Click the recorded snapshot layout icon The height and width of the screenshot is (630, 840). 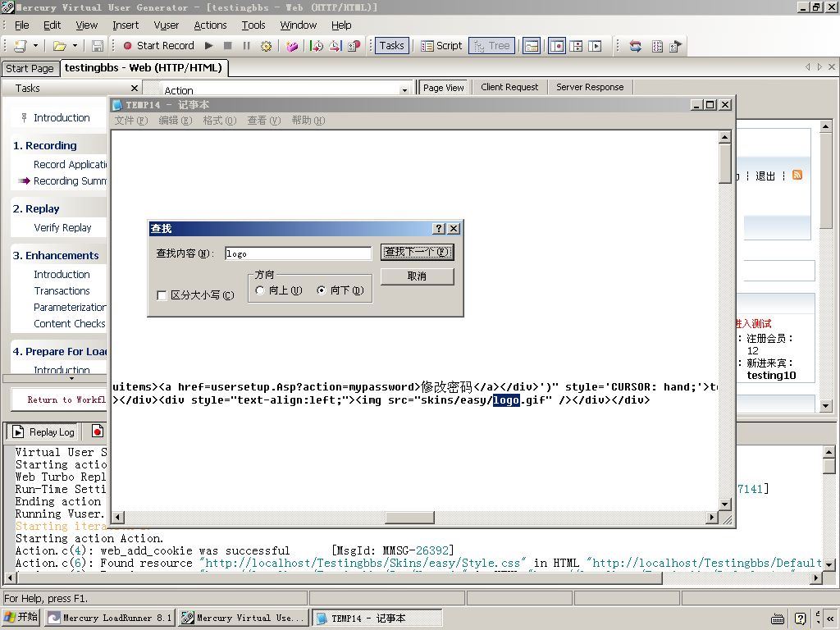tap(557, 46)
